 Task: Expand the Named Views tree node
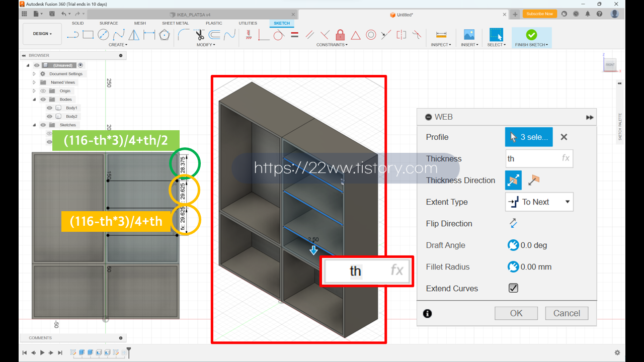pyautogui.click(x=34, y=82)
